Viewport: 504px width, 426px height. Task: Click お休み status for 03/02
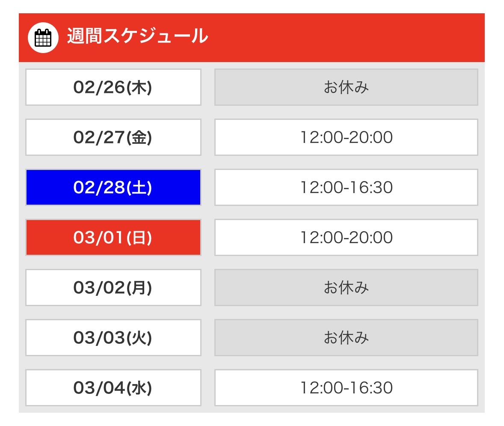pos(346,288)
